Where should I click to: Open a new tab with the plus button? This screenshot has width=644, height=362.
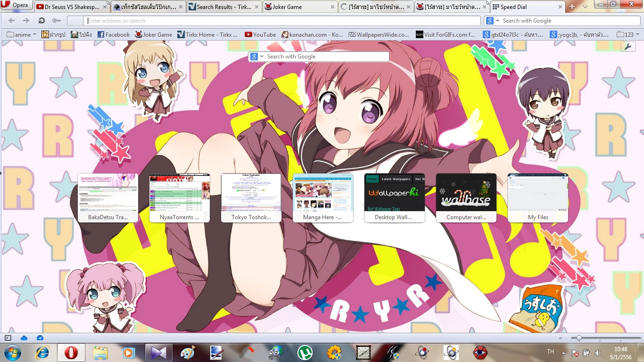572,7
